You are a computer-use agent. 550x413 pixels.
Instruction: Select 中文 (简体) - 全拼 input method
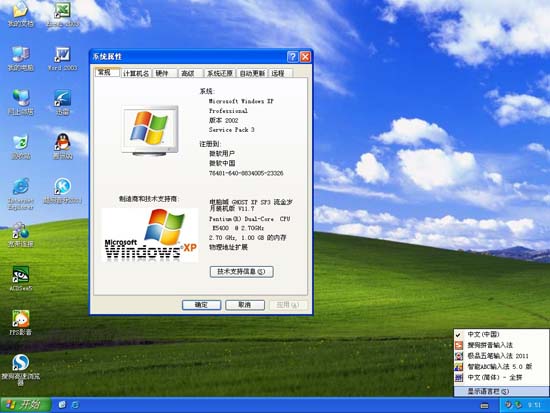[x=501, y=378]
